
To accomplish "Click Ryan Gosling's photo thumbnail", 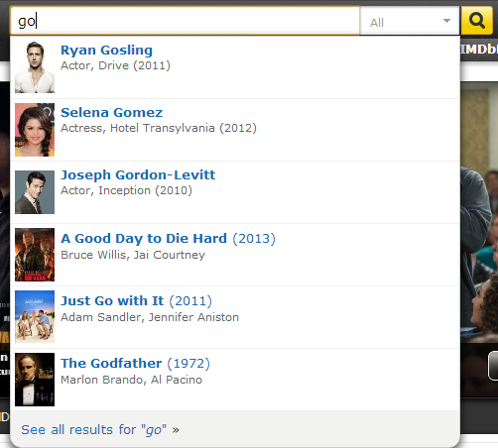I will (35, 67).
